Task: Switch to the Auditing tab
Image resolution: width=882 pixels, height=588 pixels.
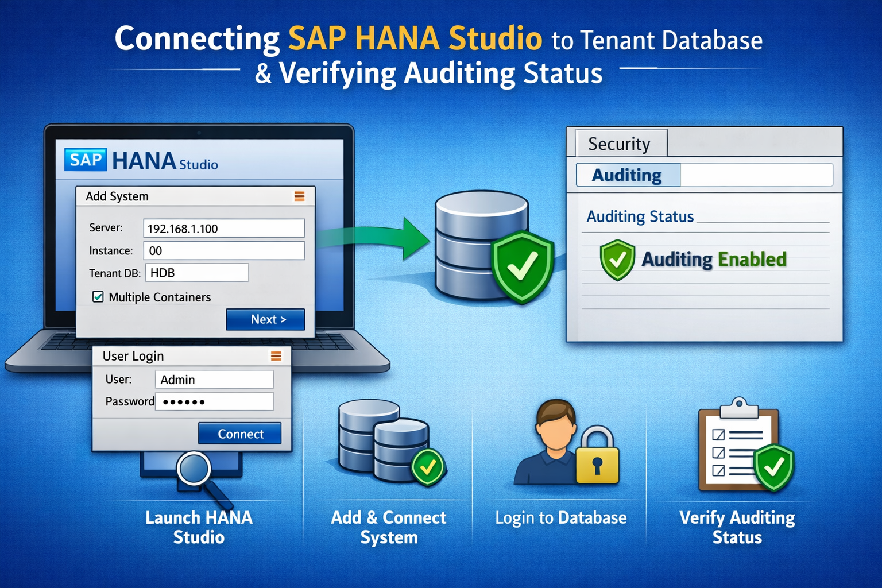Action: 627,175
